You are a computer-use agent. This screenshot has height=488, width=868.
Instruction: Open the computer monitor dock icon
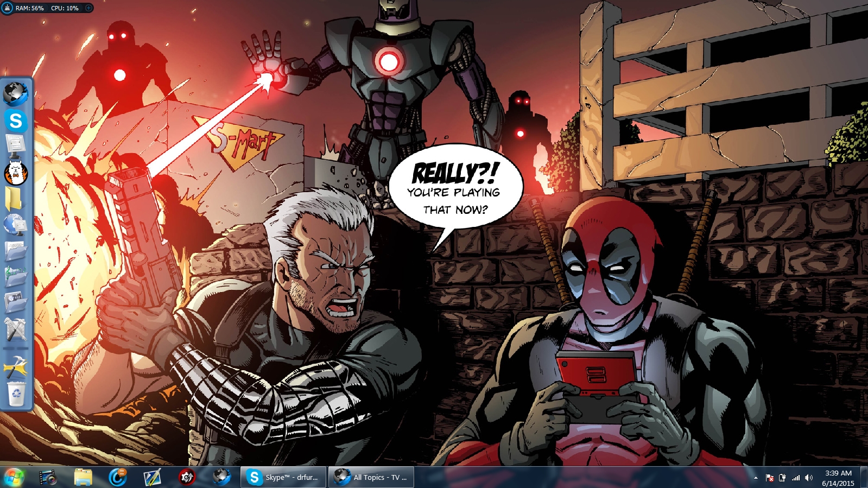[16, 147]
